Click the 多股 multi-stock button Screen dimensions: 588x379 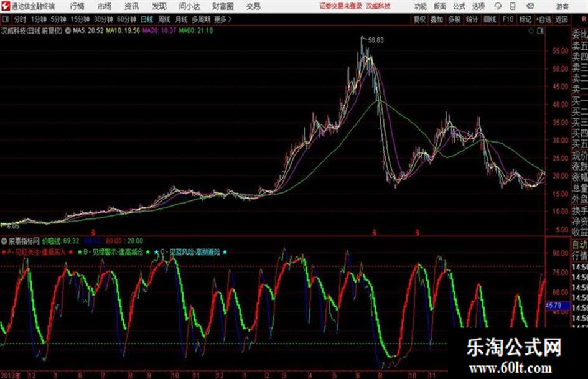(454, 19)
